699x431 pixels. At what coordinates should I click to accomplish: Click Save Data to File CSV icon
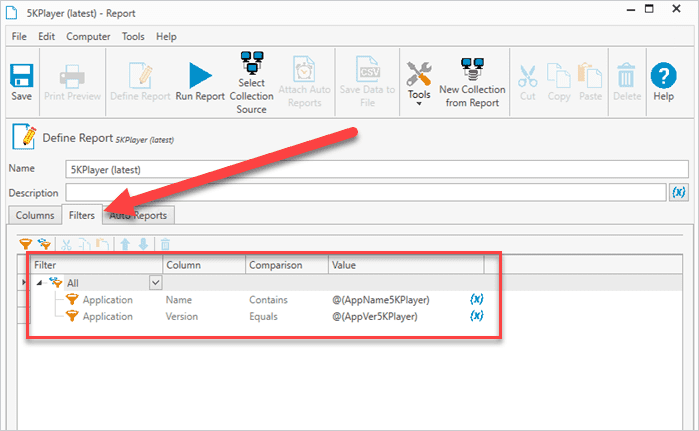click(x=367, y=69)
